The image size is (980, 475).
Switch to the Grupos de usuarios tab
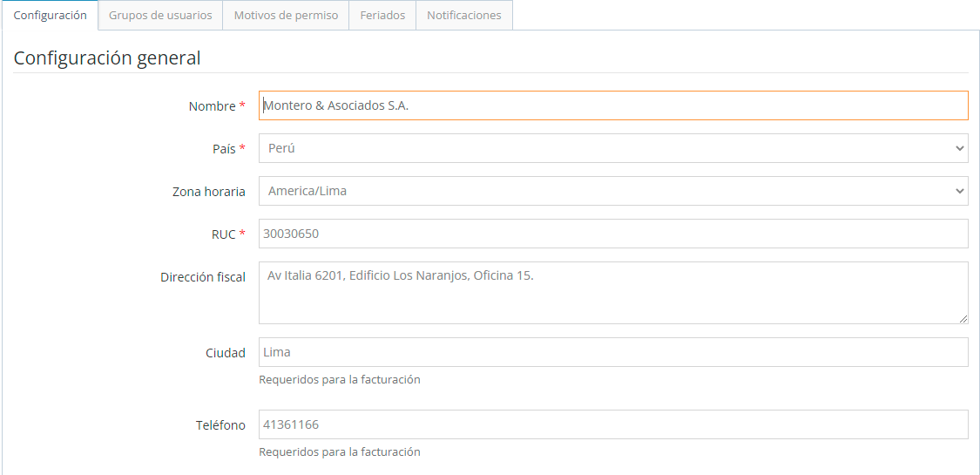pyautogui.click(x=160, y=16)
